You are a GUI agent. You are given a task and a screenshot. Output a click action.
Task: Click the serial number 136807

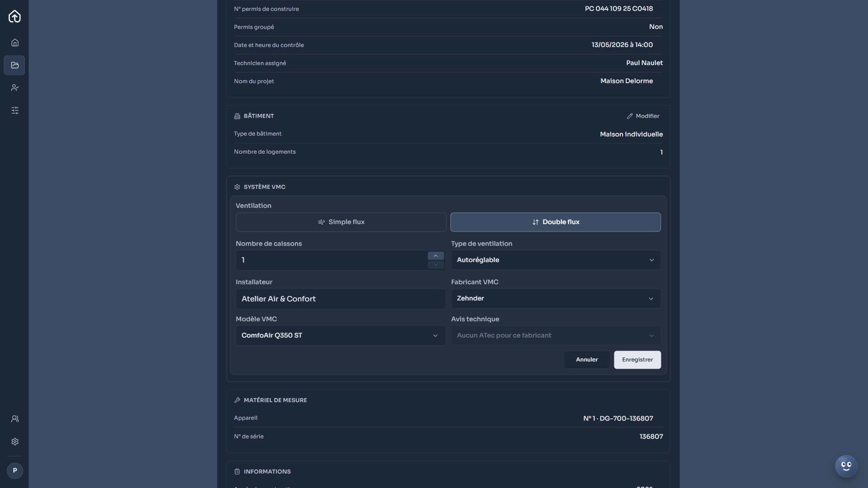click(x=651, y=436)
